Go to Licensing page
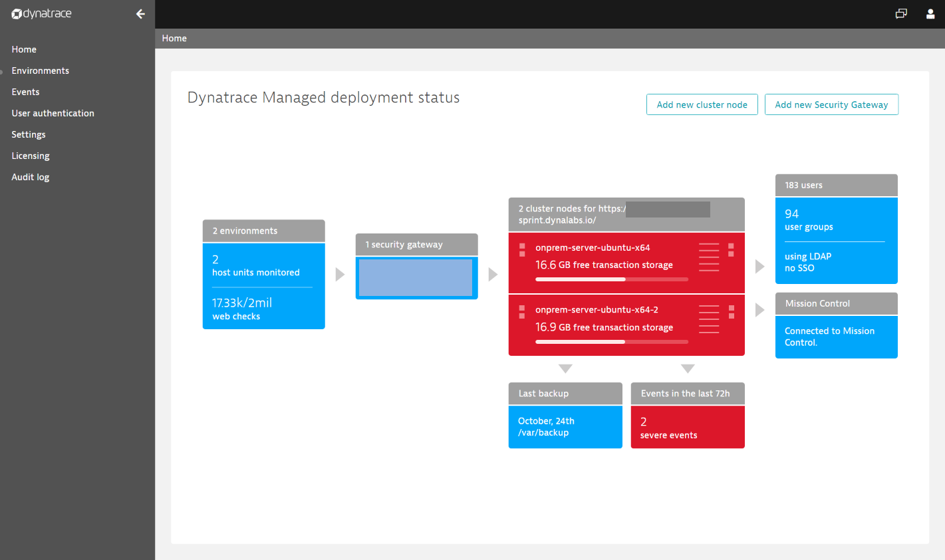The image size is (945, 560). coord(31,156)
